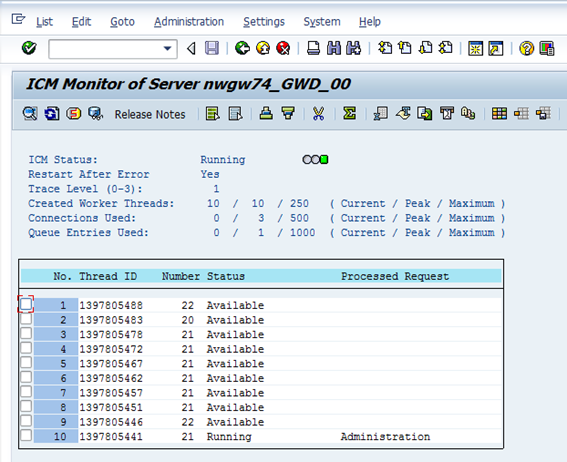Open the Administration menu
This screenshot has width=567, height=462.
click(189, 22)
